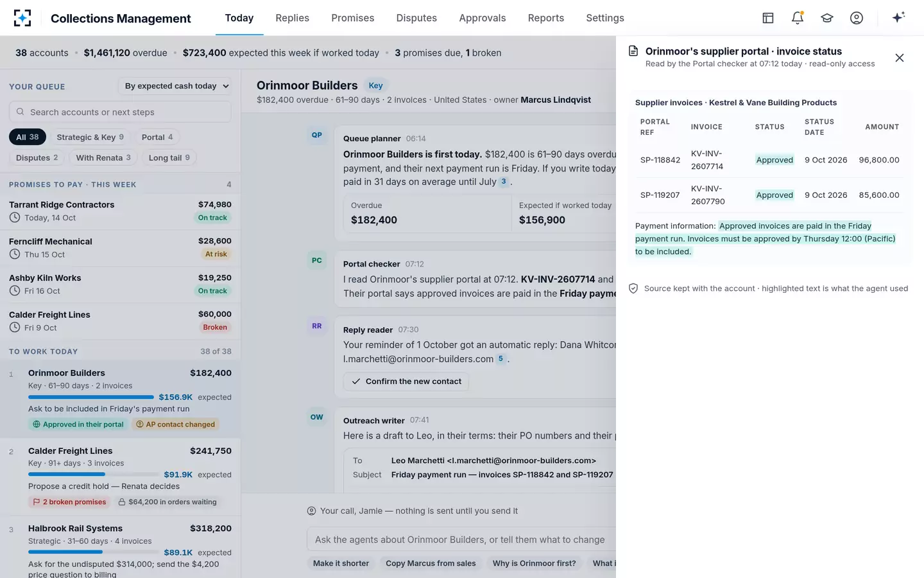
Task: Click the Collections Management logo icon
Action: click(22, 18)
